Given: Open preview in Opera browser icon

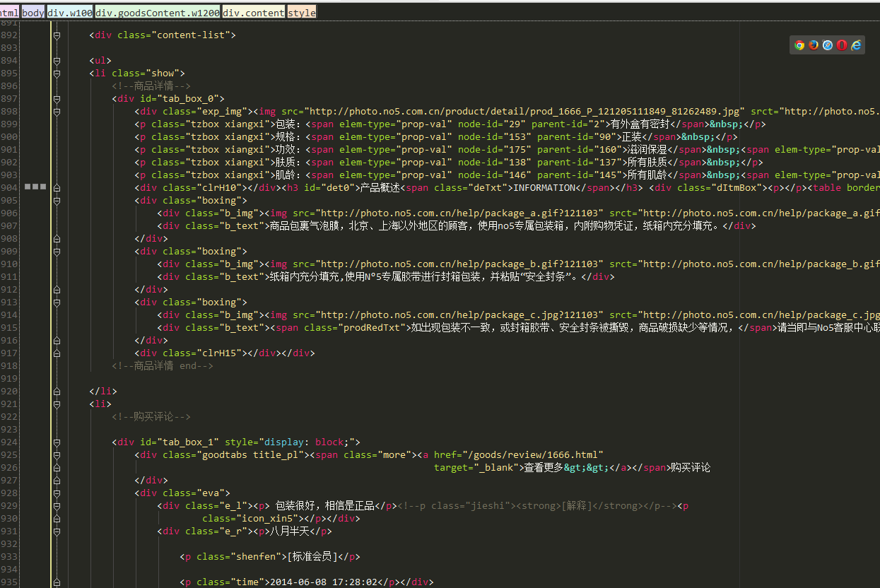Looking at the screenshot, I should 842,45.
